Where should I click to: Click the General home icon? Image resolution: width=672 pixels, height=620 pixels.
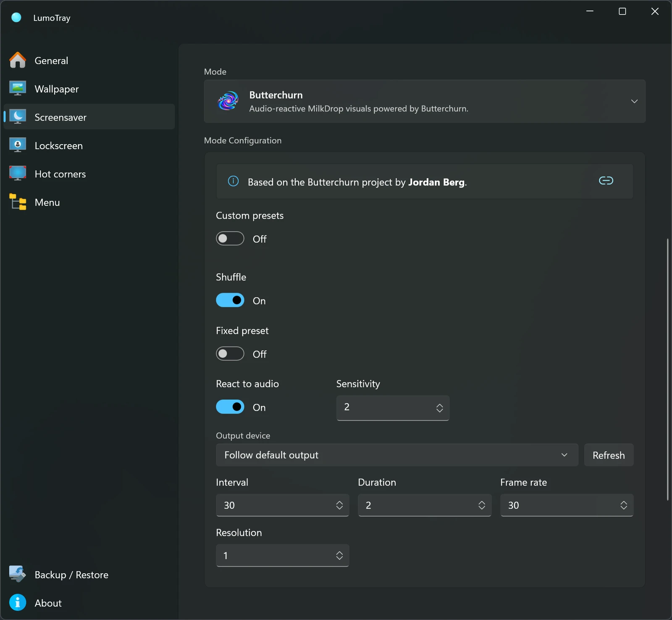click(18, 60)
